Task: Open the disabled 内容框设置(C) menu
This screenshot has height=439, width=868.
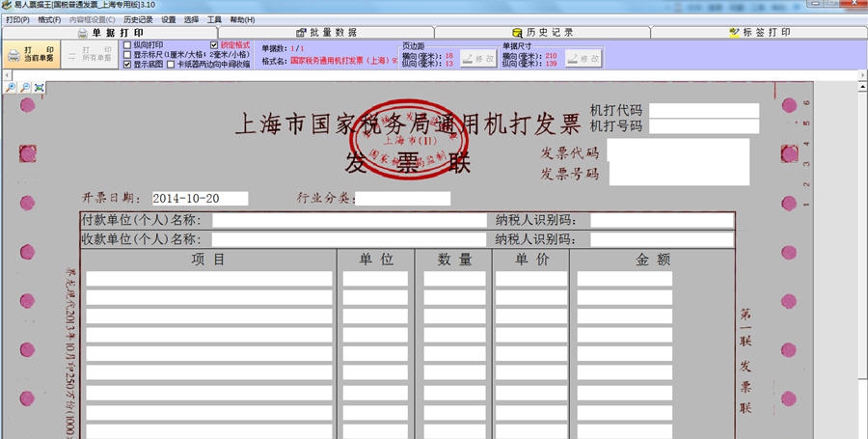Action: tap(93, 20)
